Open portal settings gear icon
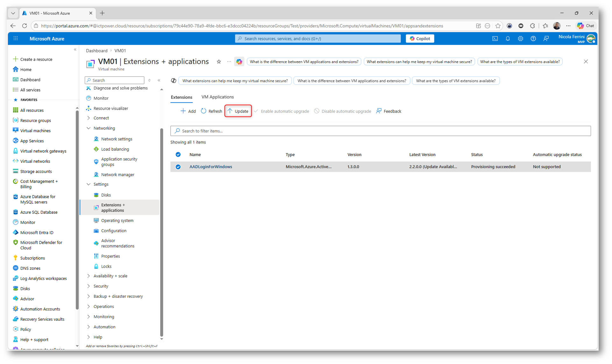The width and height of the screenshot is (612, 364). pyautogui.click(x=520, y=38)
